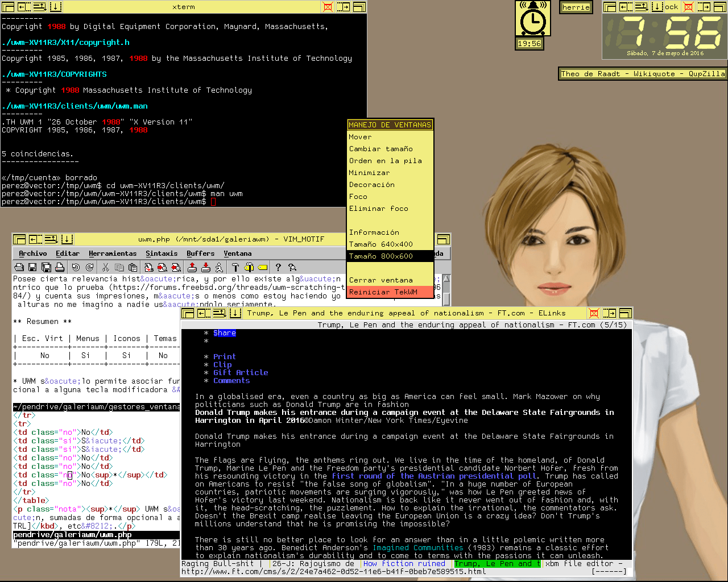Click the Find Previous icon in VIM toolbar
This screenshot has width=728, height=582.
(176, 267)
